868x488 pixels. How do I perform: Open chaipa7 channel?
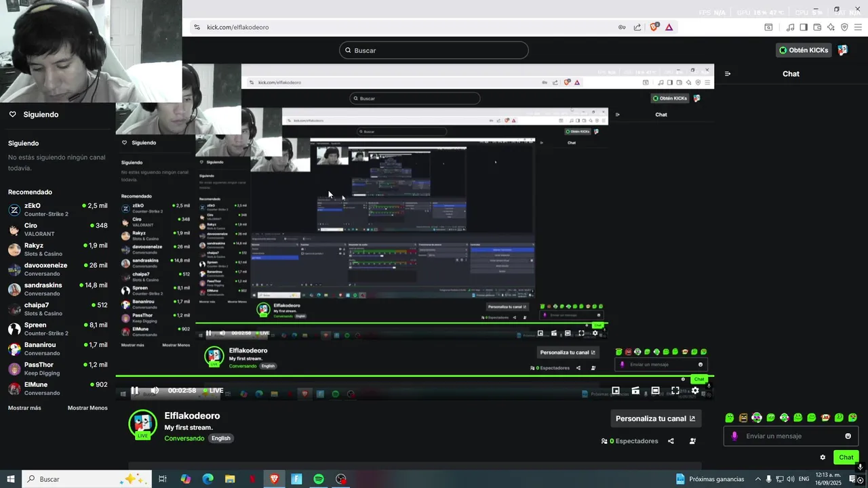point(58,309)
